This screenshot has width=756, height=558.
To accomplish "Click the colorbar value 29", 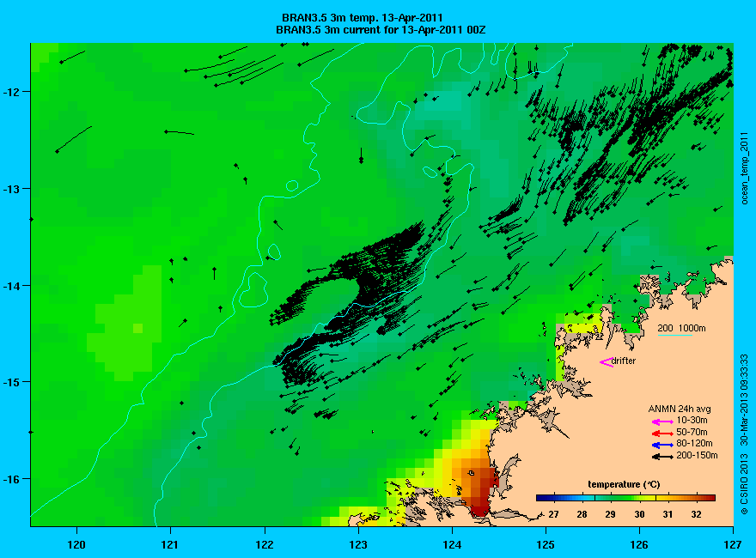I will [x=611, y=514].
